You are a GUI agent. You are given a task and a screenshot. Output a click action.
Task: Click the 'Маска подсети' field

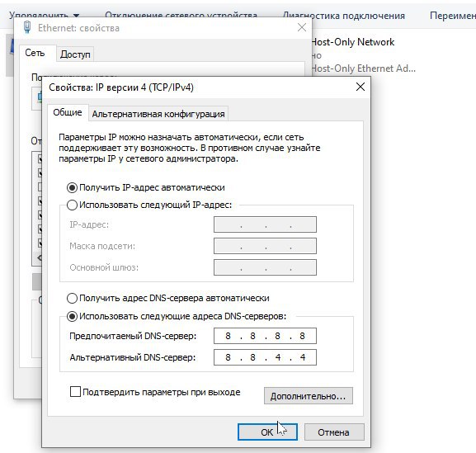265,246
